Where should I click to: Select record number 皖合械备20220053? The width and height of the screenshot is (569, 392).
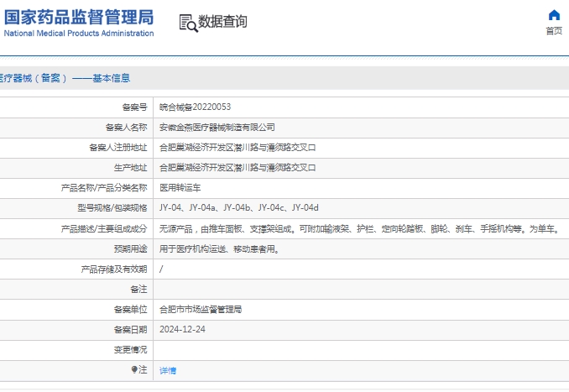coord(195,107)
